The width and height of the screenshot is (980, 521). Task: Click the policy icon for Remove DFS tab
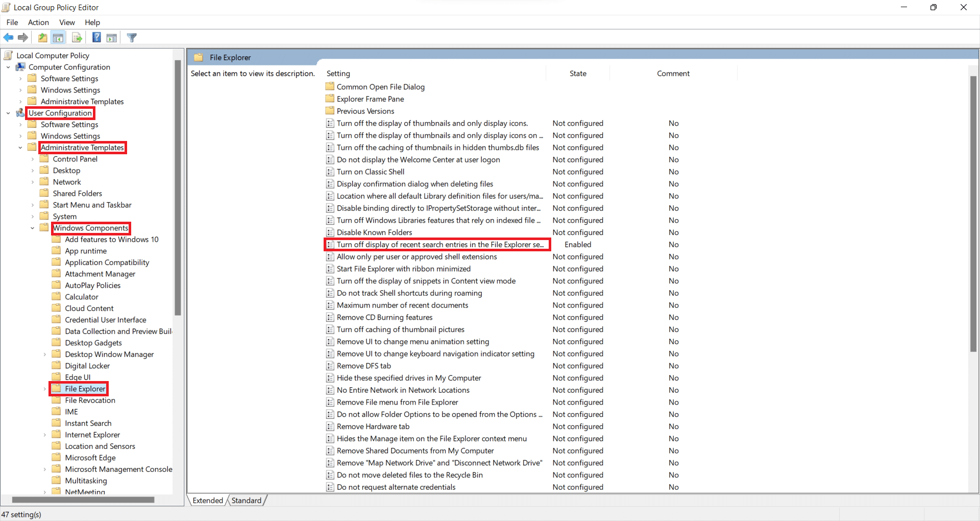[330, 366]
